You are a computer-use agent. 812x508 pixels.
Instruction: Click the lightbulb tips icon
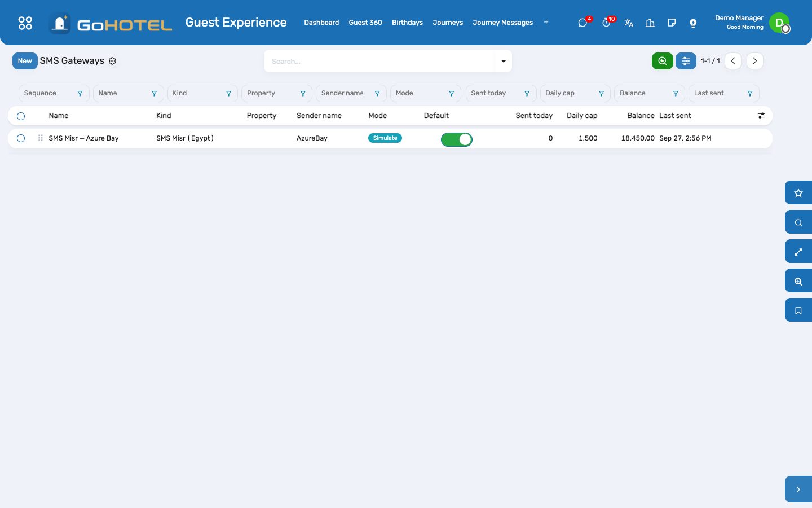(x=693, y=23)
